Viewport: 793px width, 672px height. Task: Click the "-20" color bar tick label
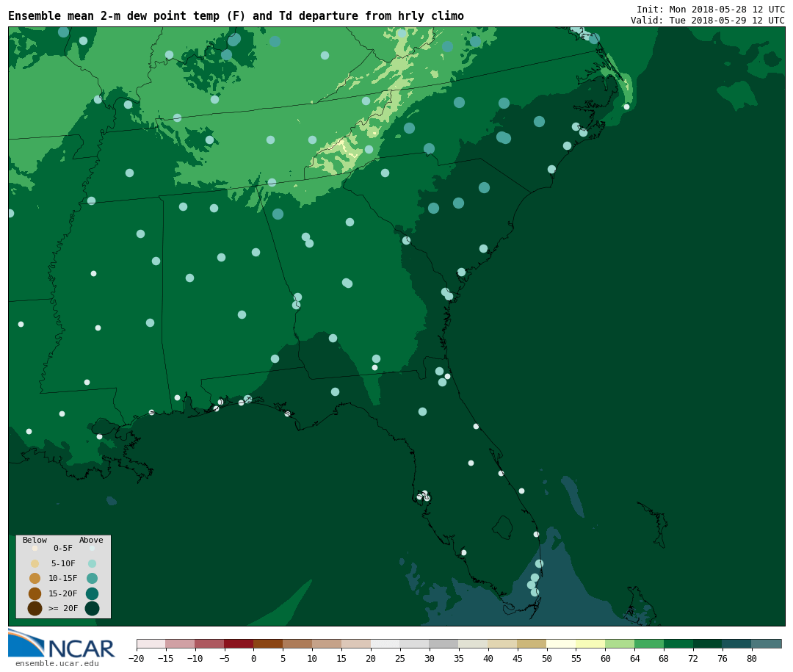click(136, 658)
